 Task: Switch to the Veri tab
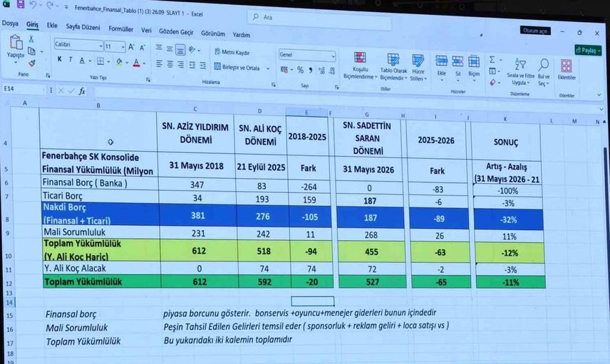click(x=146, y=30)
